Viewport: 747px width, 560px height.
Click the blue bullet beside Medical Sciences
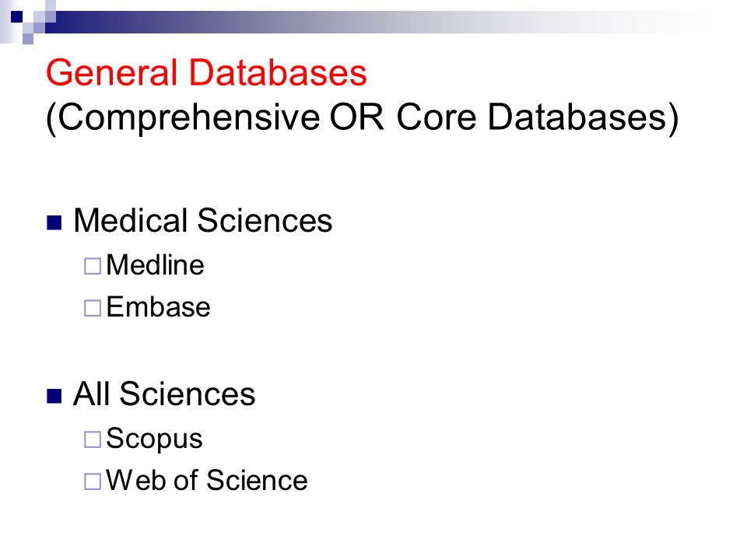tap(54, 222)
